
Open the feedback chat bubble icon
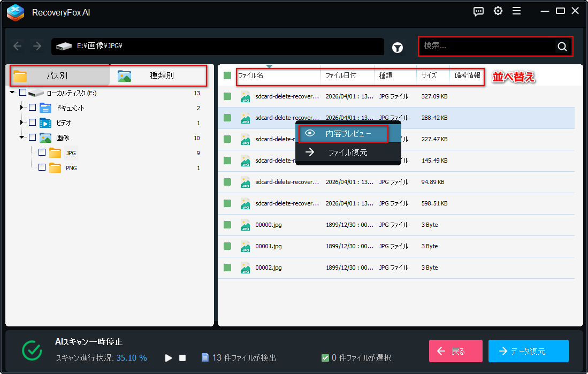point(478,11)
